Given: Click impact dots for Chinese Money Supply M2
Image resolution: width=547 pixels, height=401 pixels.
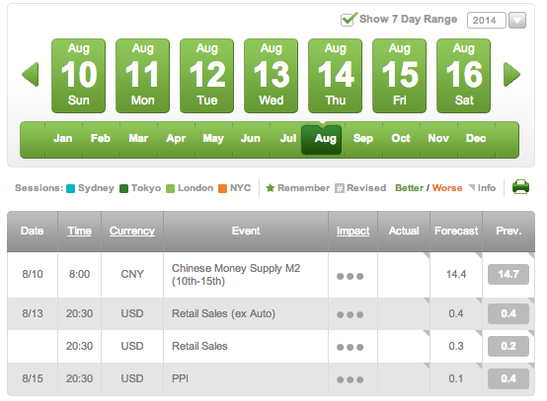Looking at the screenshot, I should pos(350,276).
